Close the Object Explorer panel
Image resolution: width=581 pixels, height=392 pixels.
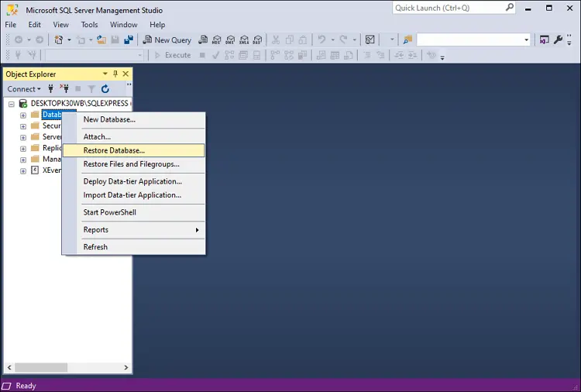(x=125, y=74)
